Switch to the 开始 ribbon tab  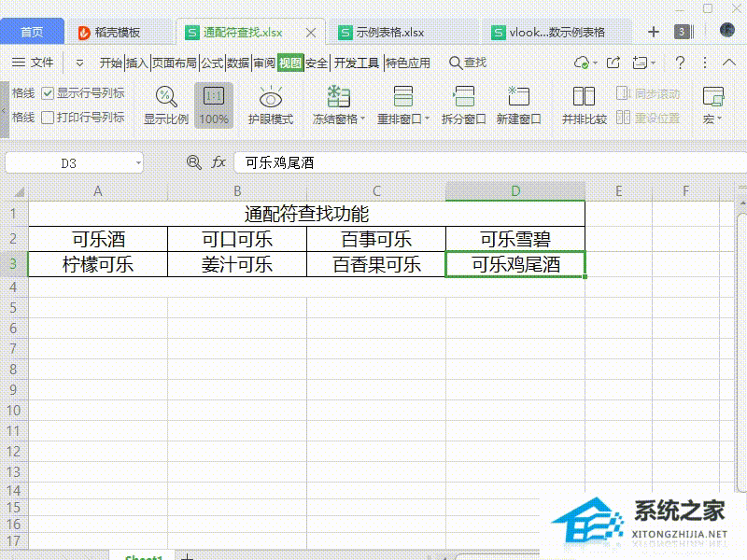(x=110, y=63)
